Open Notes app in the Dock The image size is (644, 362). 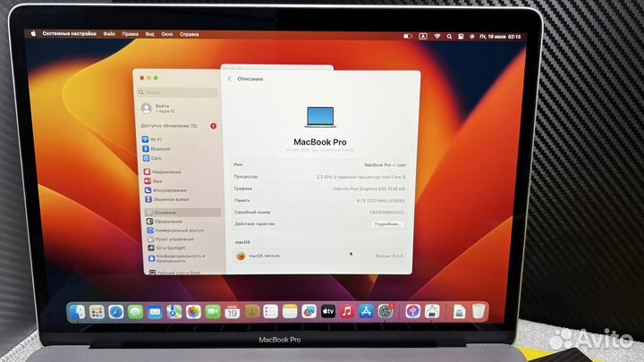pyautogui.click(x=290, y=312)
